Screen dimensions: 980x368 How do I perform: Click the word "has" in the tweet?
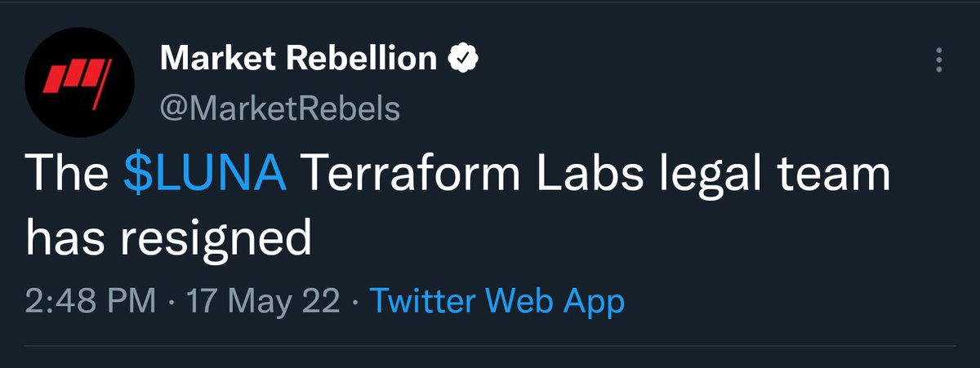coord(65,240)
